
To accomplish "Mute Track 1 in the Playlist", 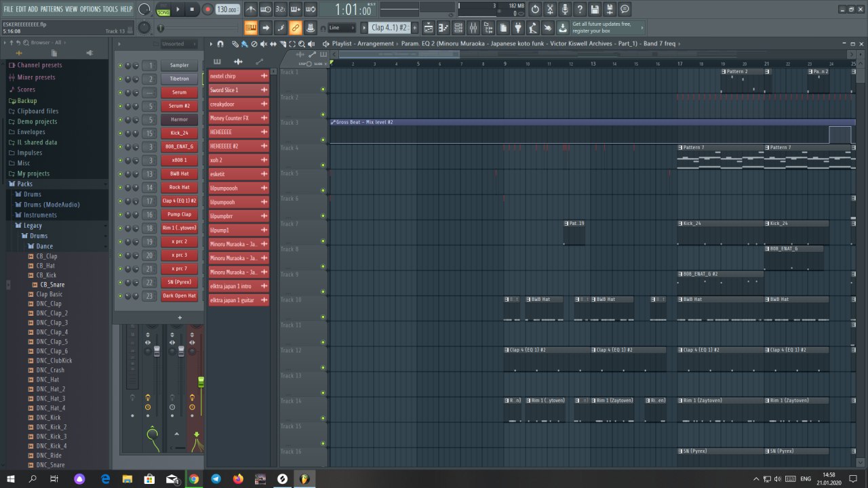I will tap(323, 89).
